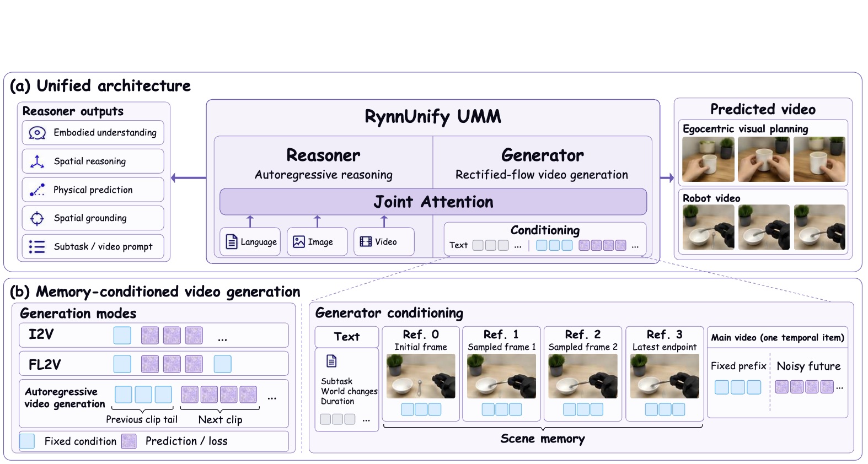
Task: Click the Image picture icon
Action: 299,242
